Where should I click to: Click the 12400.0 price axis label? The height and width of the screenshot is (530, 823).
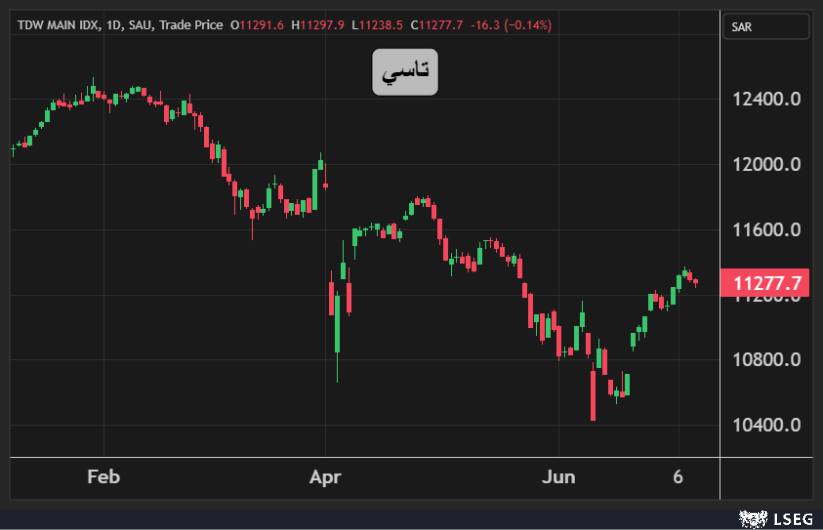pos(767,99)
